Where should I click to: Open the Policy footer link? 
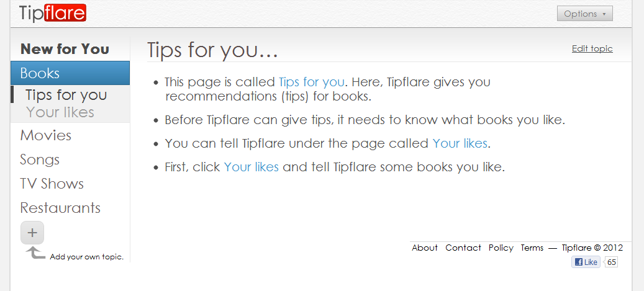(x=501, y=248)
